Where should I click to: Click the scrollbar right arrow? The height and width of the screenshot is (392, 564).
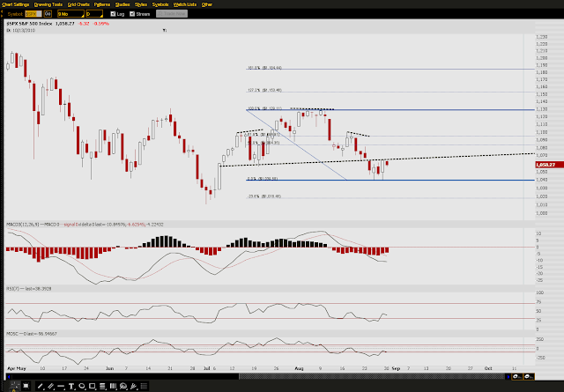pos(508,376)
